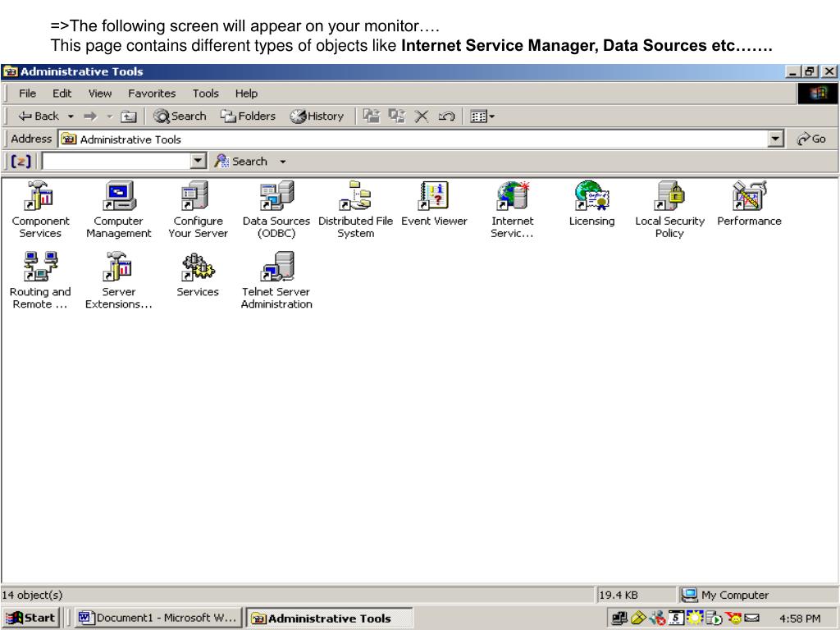Expand the Back history dropdown arrow
Screen dimensions: 840x630
(x=71, y=116)
